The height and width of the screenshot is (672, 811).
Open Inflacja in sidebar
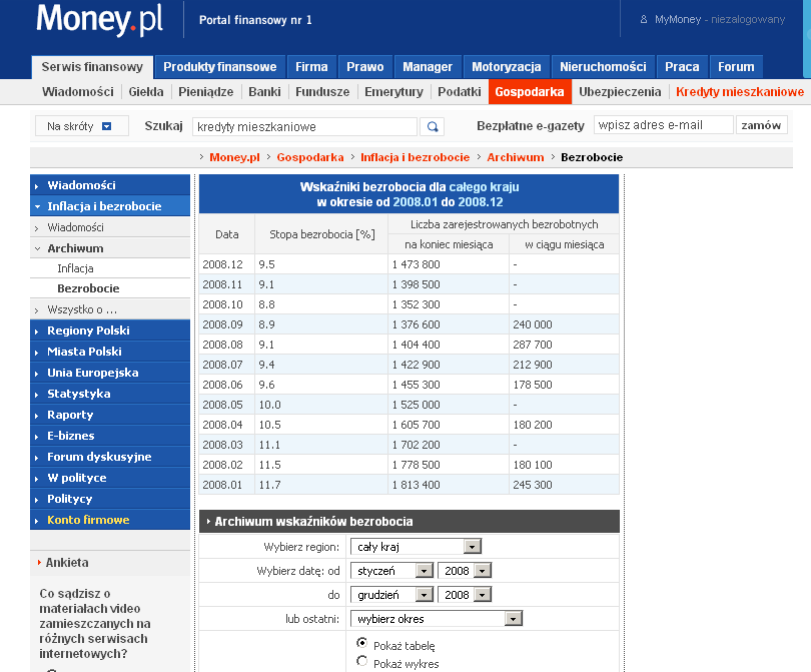coord(110,268)
